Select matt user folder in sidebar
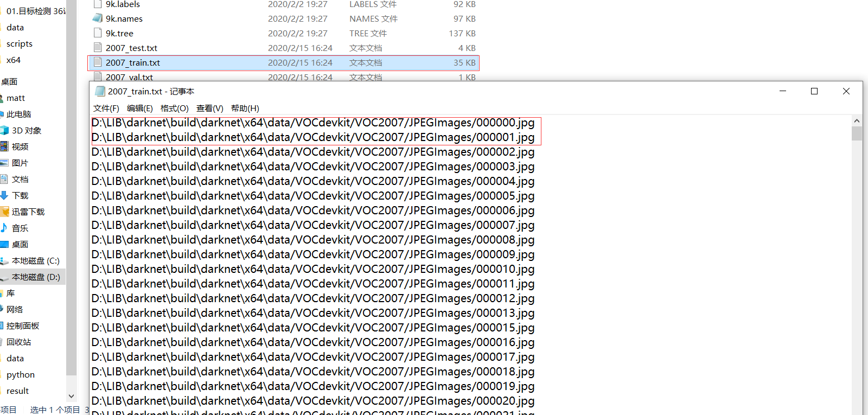This screenshot has width=868, height=415. 16,98
